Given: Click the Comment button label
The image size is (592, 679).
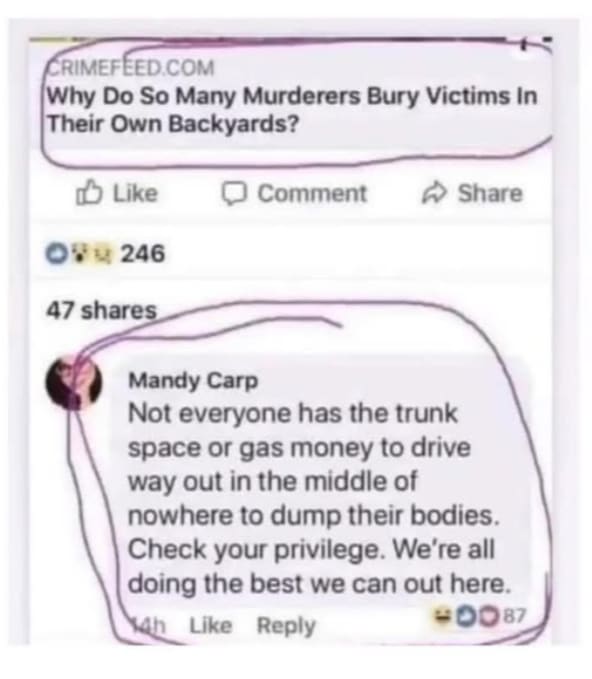Looking at the screenshot, I should 312,193.
